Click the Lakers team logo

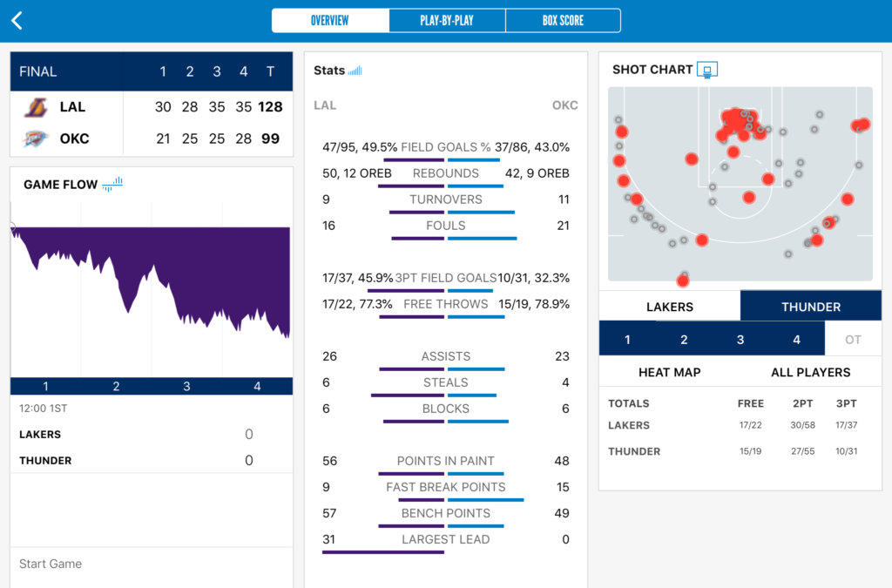(36, 107)
